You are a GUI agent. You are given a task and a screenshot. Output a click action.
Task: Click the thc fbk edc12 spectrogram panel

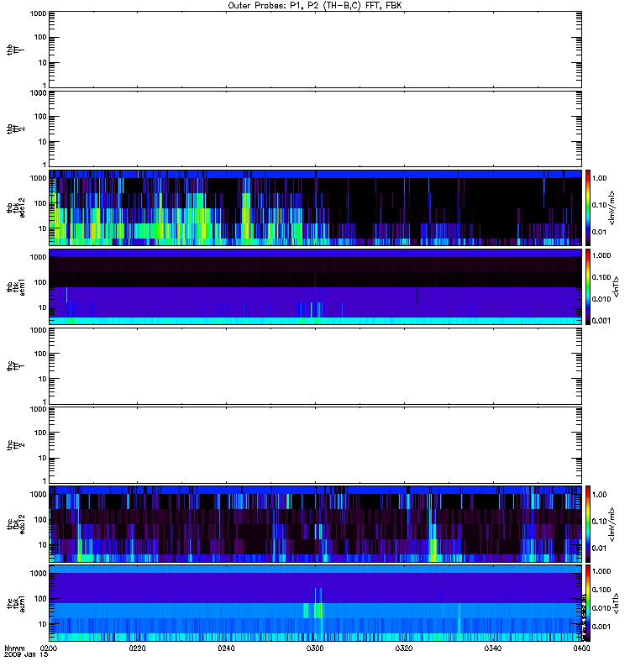point(315,524)
